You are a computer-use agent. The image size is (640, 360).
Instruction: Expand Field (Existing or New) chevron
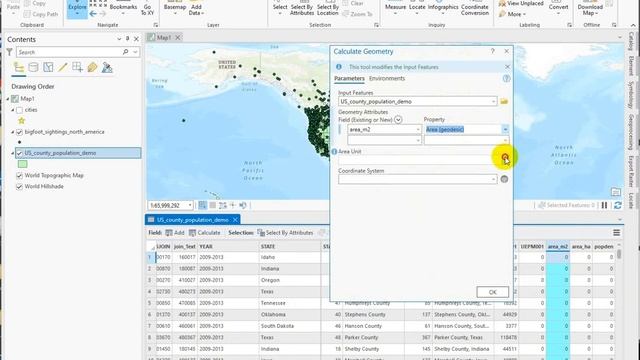click(398, 120)
